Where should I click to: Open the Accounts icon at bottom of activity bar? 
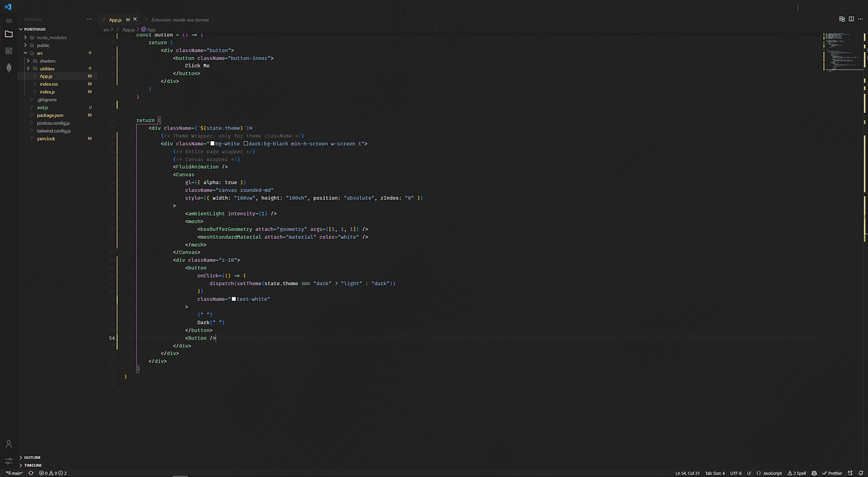click(9, 444)
